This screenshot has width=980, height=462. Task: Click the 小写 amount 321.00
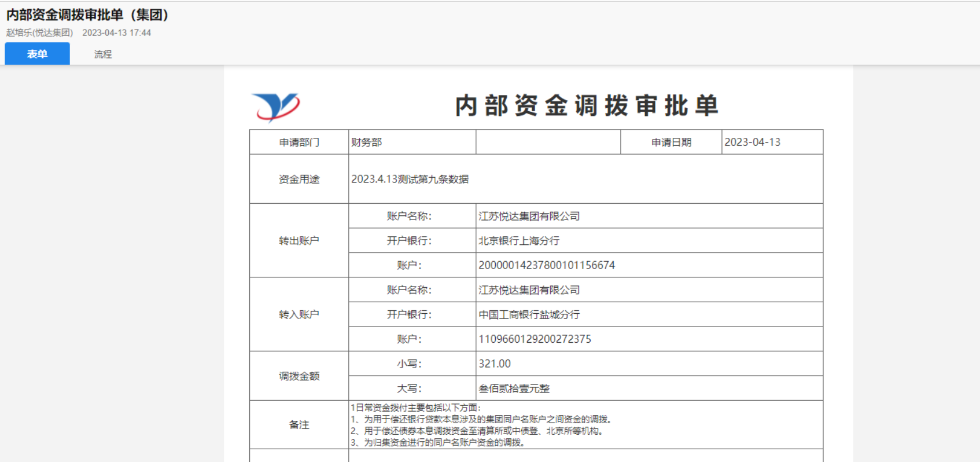pyautogui.click(x=495, y=364)
